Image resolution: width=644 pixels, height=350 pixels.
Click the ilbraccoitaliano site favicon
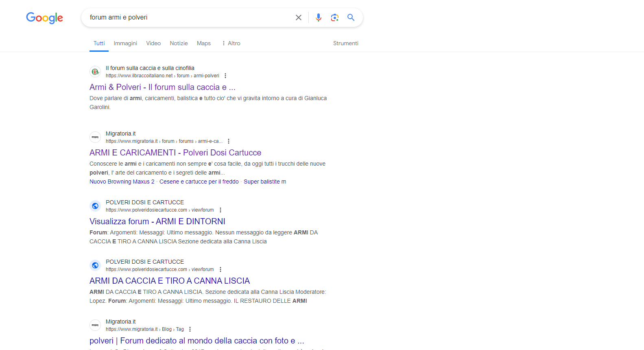coord(95,72)
